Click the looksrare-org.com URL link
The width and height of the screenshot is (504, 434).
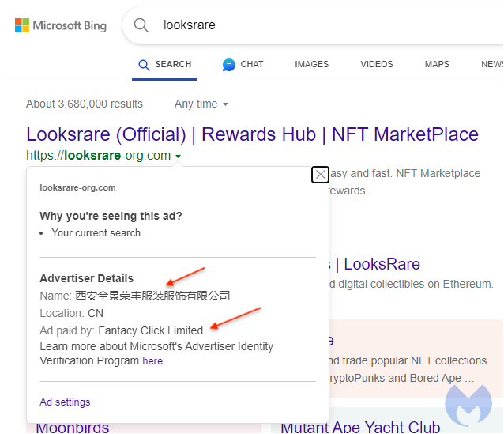click(99, 156)
